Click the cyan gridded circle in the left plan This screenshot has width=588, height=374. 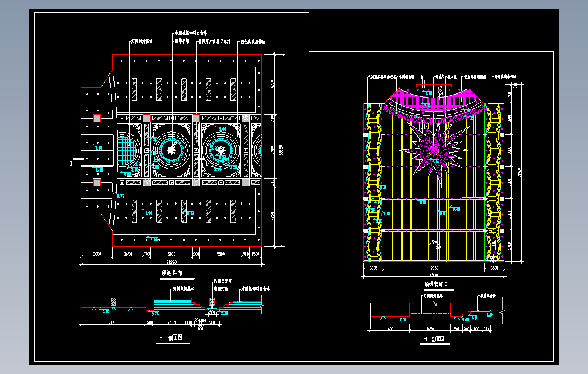pyautogui.click(x=127, y=150)
